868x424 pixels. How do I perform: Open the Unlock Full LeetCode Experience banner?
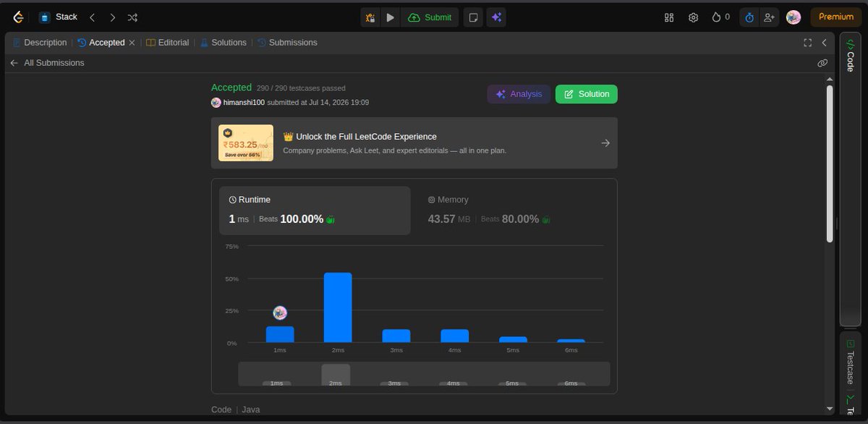coord(414,143)
